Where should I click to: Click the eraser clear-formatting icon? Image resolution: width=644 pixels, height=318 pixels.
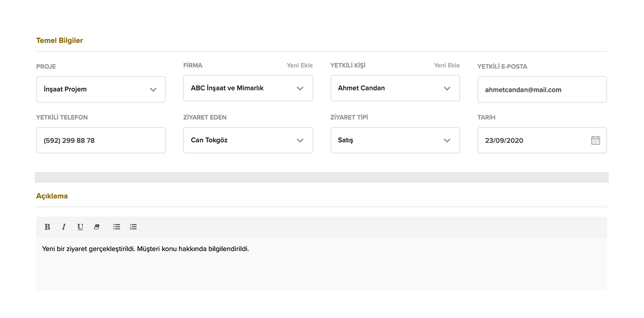tap(96, 227)
